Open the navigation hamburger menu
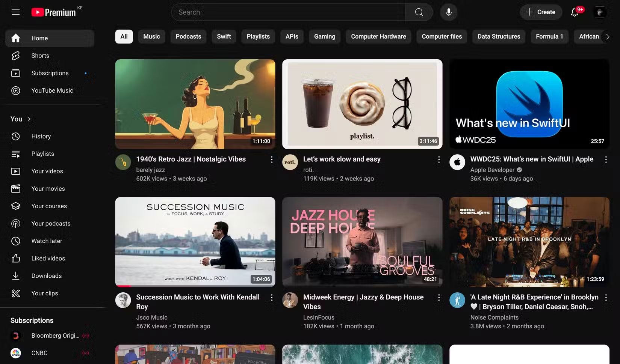Viewport: 620px width, 364px height. (x=15, y=12)
